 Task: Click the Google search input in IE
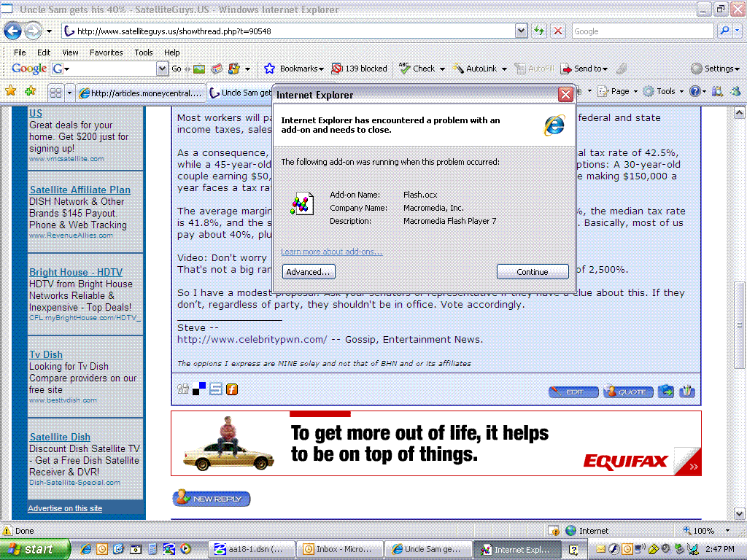pyautogui.click(x=643, y=31)
